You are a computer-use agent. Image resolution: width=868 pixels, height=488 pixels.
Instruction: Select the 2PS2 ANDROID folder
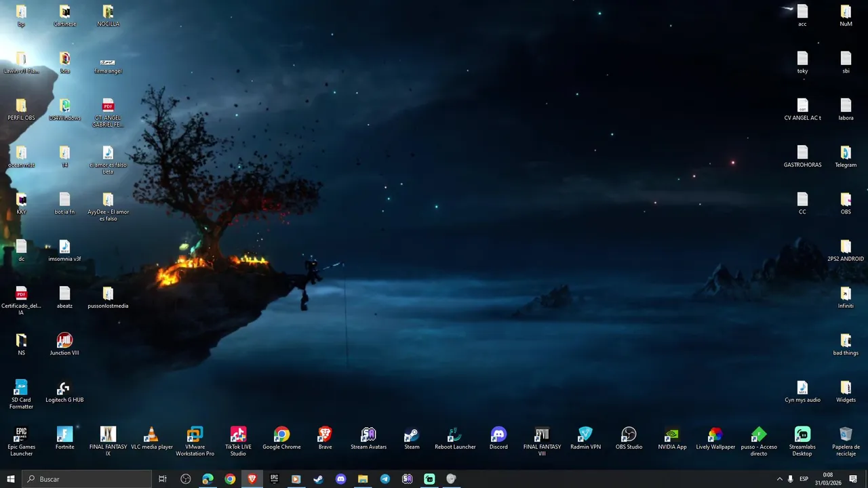coord(846,251)
